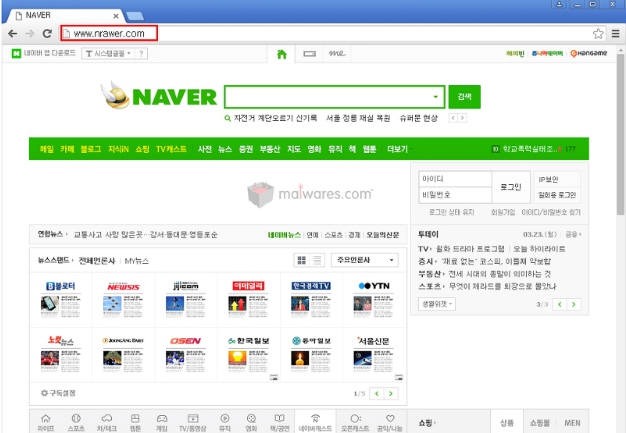
Task: Open TV캐스트 in the green navigation bar
Action: [x=171, y=149]
